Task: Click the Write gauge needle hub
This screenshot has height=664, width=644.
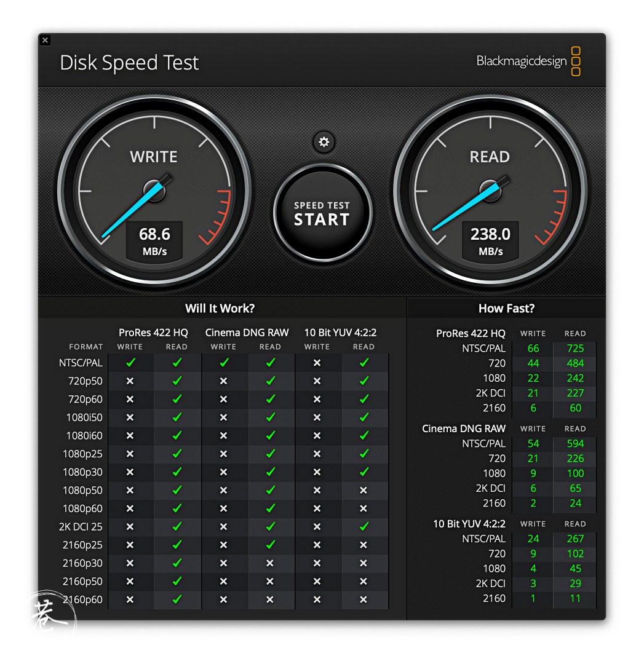Action: 154,190
